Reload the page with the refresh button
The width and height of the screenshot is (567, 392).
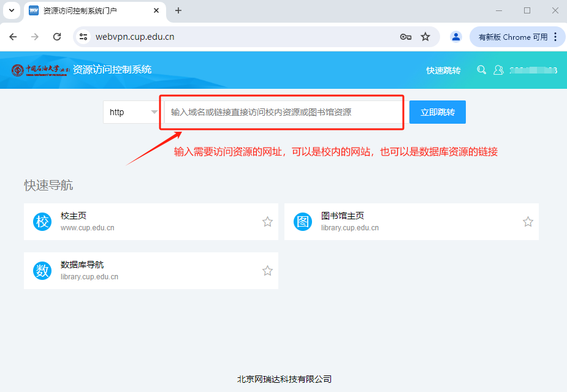click(57, 37)
